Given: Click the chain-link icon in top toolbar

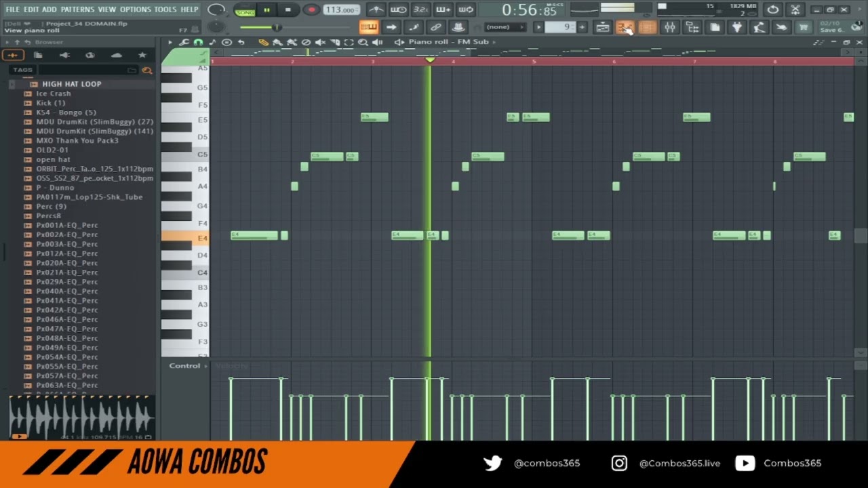Looking at the screenshot, I should [x=436, y=27].
